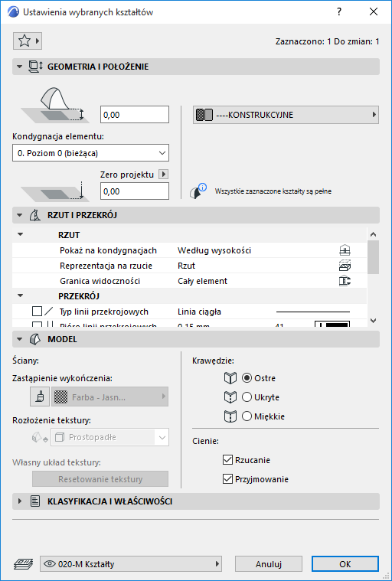The height and width of the screenshot is (581, 392).
Task: Click the OK button
Action: (x=345, y=564)
